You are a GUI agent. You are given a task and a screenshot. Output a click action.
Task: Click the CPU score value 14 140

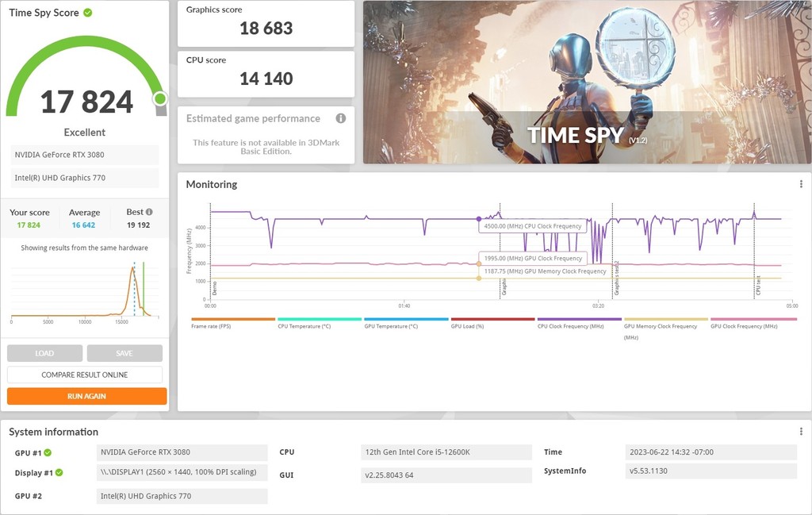(266, 79)
